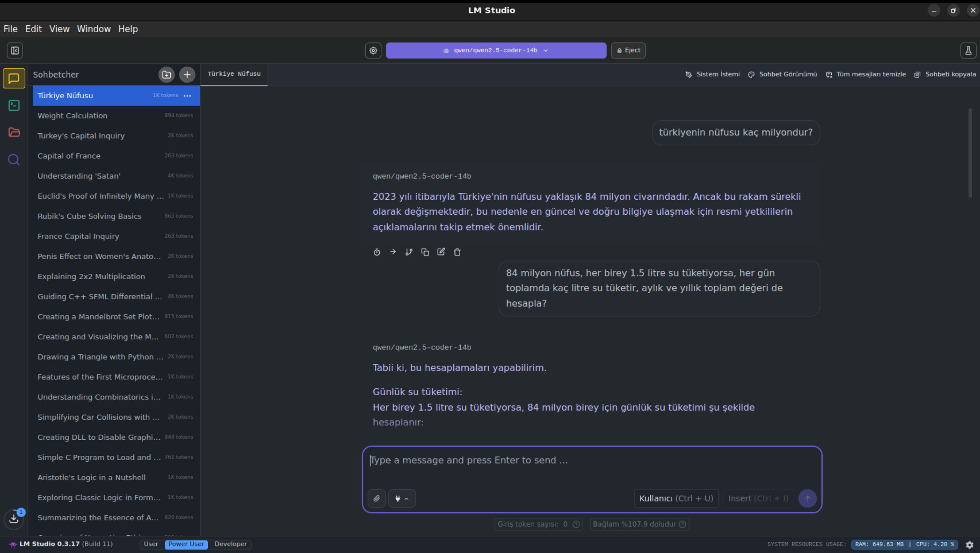980x553 pixels.
Task: Expand the integrations plug menu
Action: pos(402,498)
